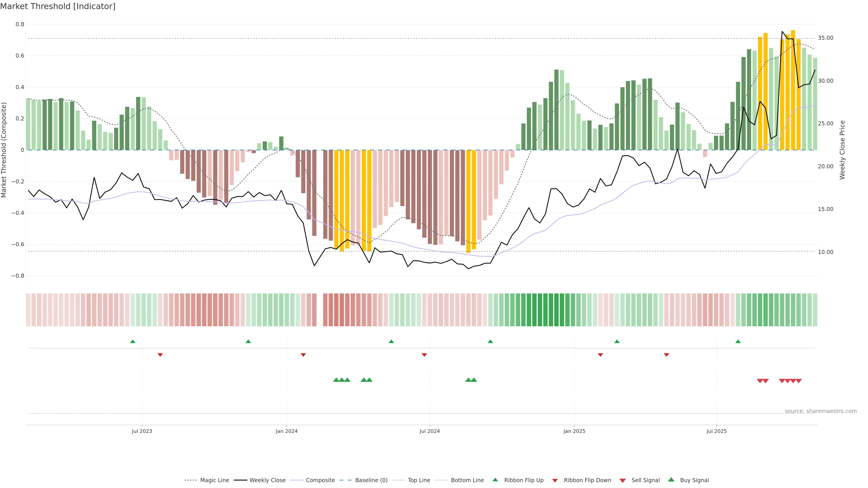Click the Buy Signal legend marker
Viewport: 868px width, 488px height.
(671, 480)
